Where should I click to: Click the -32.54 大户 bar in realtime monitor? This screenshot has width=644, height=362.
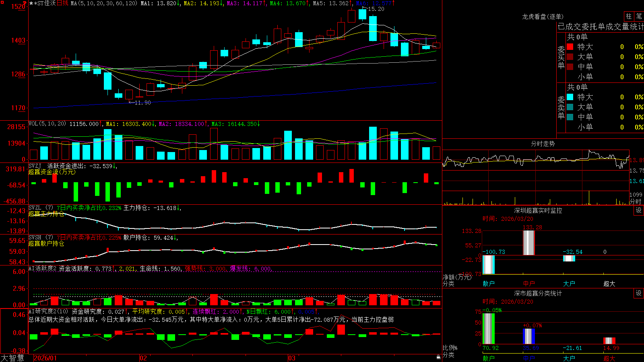(569, 258)
